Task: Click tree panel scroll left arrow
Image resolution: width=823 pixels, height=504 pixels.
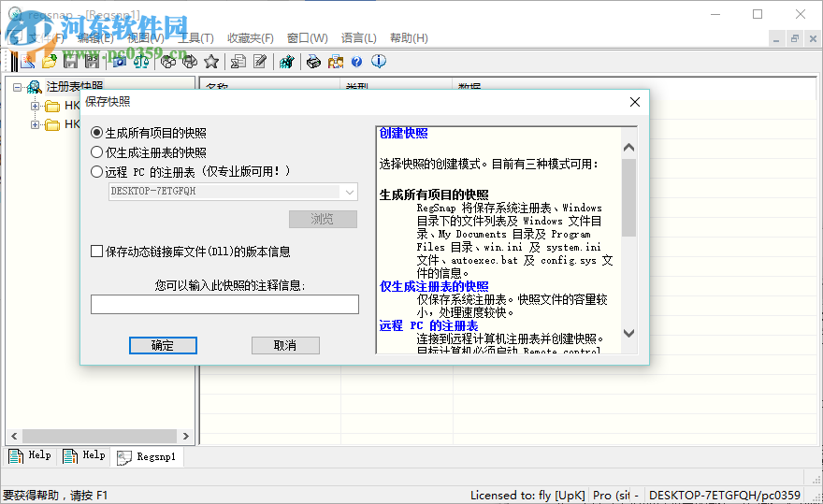Action: (x=14, y=436)
